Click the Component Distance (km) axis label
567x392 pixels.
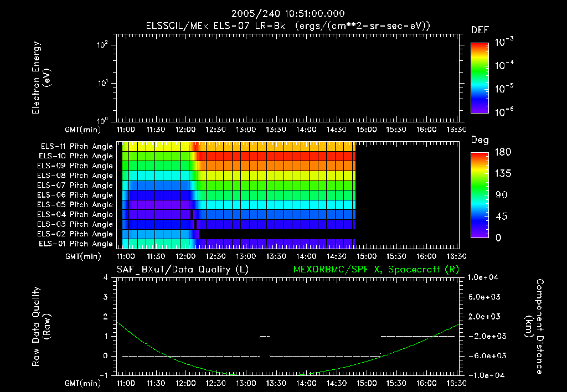[534, 327]
